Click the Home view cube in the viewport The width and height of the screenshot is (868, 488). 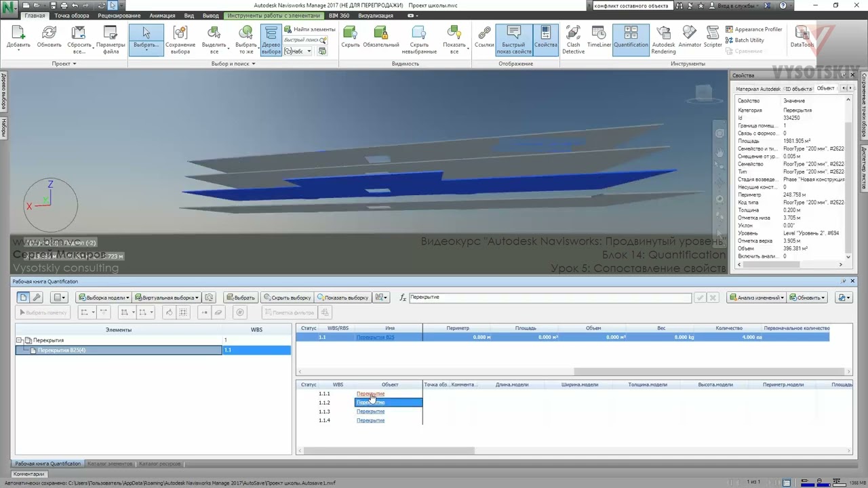pyautogui.click(x=703, y=91)
